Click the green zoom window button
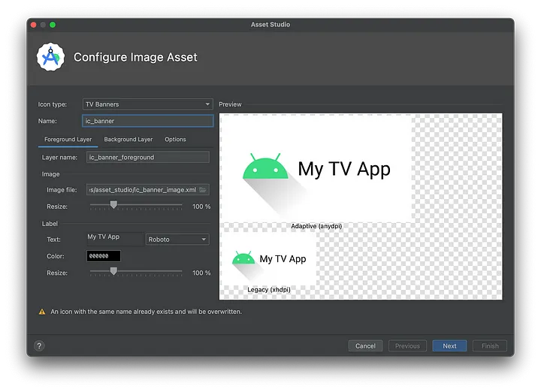Screen dimensions: 541x392 (53, 25)
